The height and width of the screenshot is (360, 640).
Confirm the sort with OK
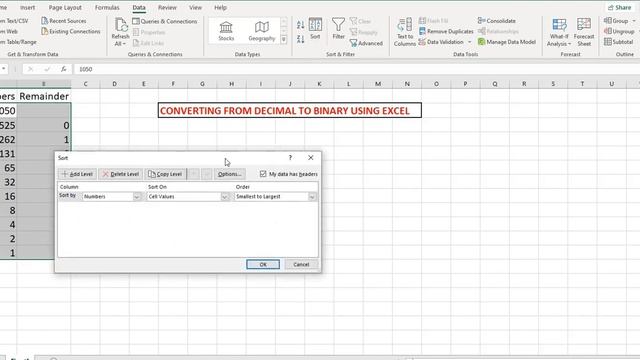(x=263, y=264)
